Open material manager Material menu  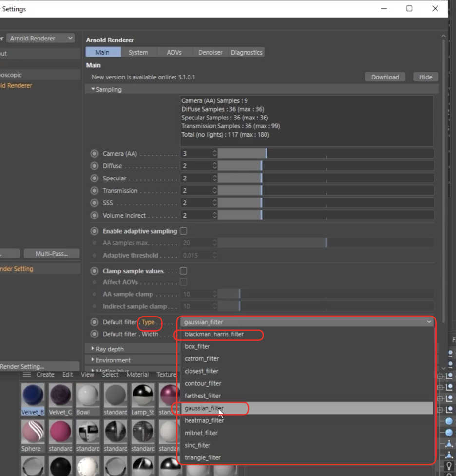pos(138,375)
